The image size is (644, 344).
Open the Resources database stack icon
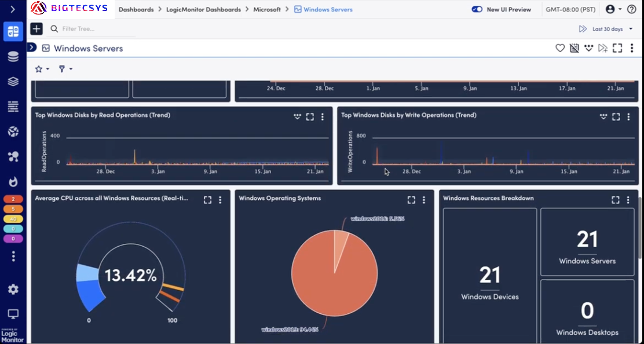coord(13,57)
